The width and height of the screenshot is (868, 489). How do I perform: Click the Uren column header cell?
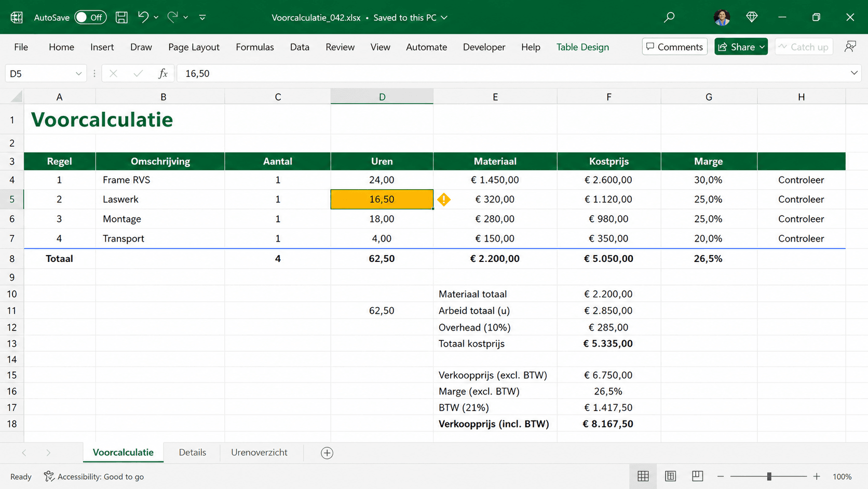coord(382,162)
